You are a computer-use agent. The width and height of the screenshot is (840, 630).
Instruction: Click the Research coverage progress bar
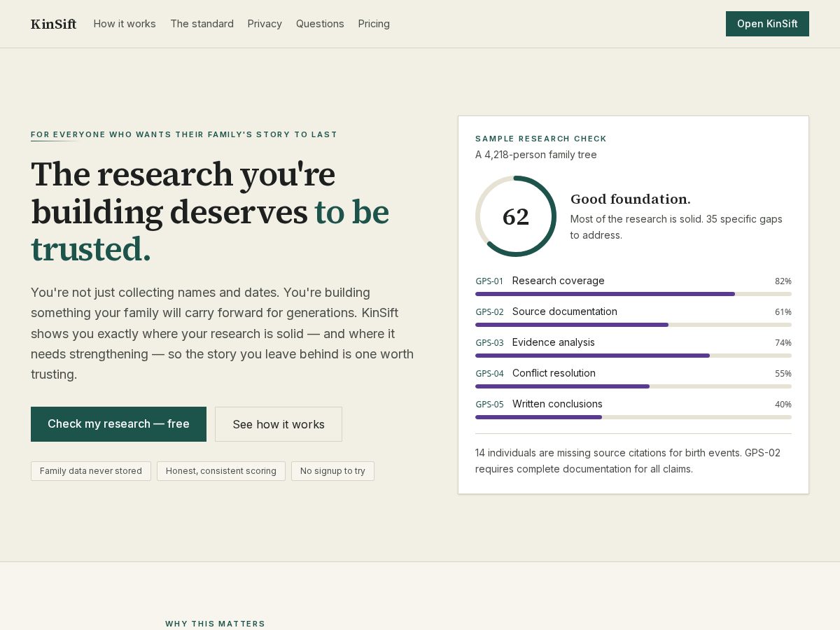pos(633,294)
